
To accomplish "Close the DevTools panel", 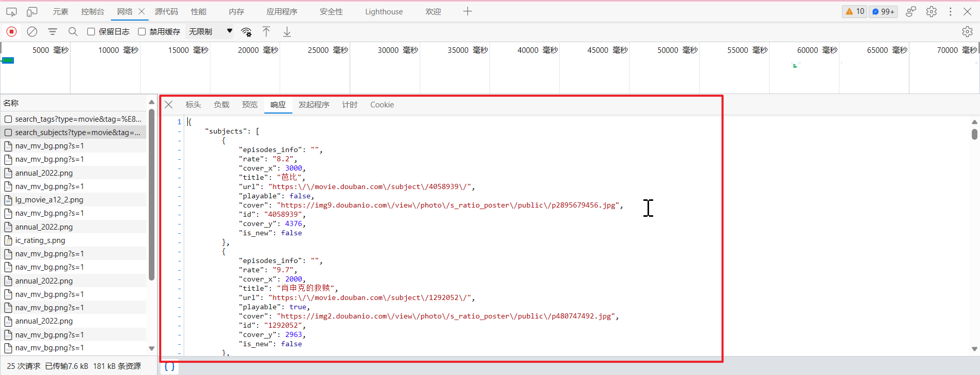I will 967,11.
